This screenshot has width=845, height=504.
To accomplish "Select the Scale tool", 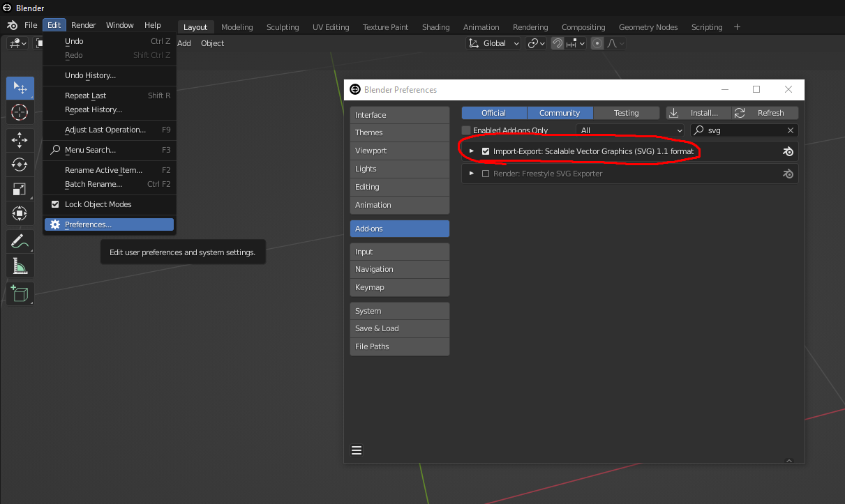I will click(x=20, y=189).
